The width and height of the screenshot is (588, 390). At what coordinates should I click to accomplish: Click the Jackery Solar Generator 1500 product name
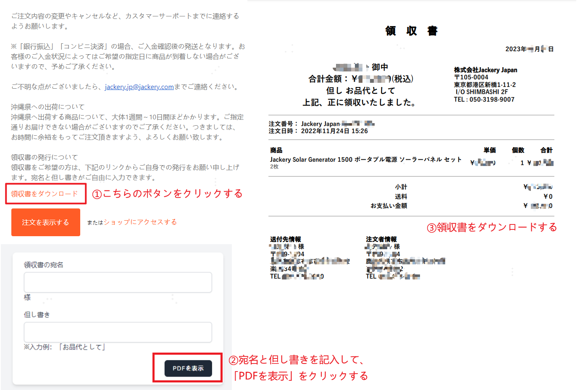click(365, 160)
